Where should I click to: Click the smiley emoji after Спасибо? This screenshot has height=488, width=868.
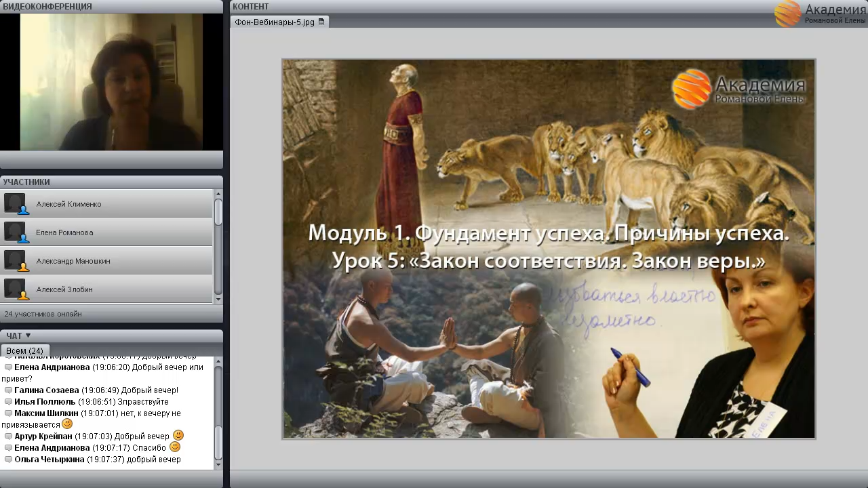[175, 447]
